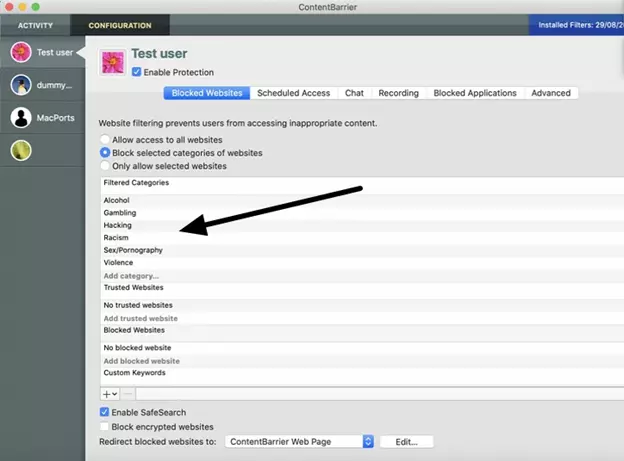624x461 pixels.
Task: Select the yellow-green avatar user in sidebar
Action: pos(20,151)
